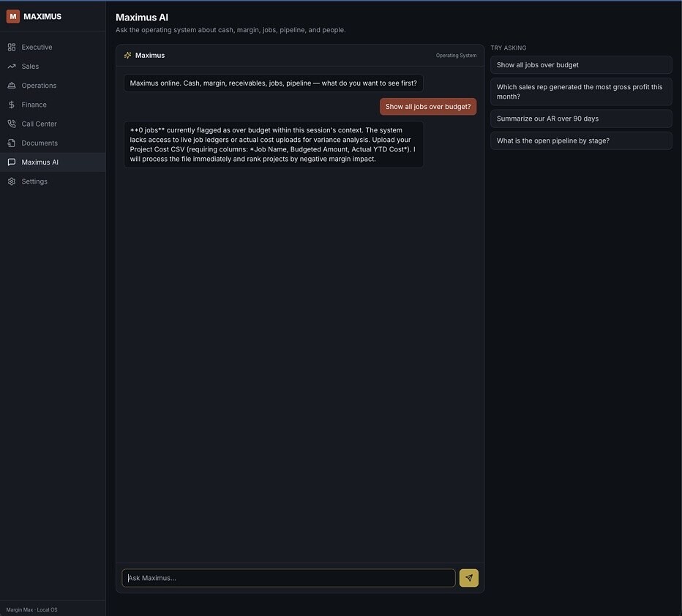This screenshot has width=682, height=616.
Task: Click the '0 jobs' response message
Action: click(273, 144)
